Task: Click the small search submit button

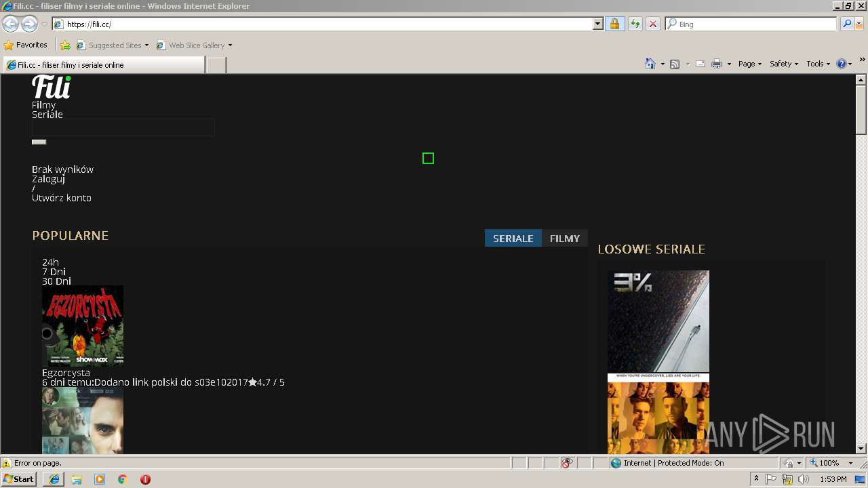Action: (x=39, y=142)
